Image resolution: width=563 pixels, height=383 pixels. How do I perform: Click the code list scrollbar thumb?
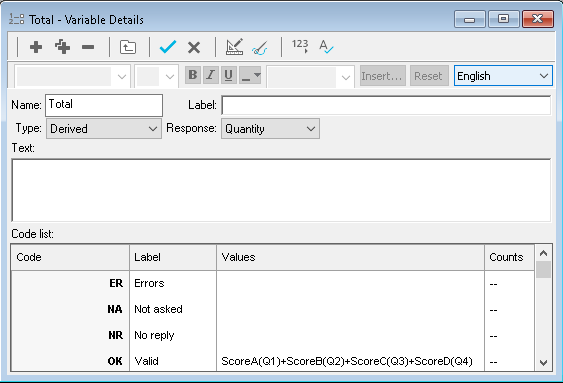click(543, 270)
